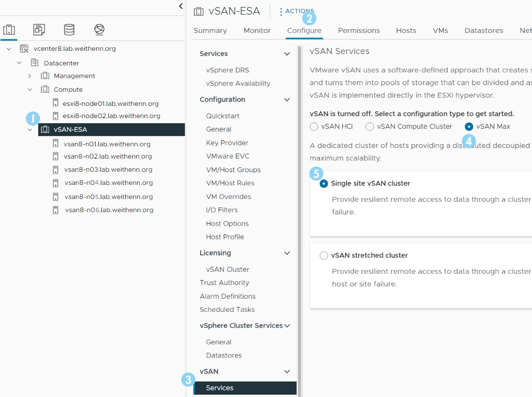Click the host icon for vsan8-n01
The height and width of the screenshot is (397, 532).
56,143
